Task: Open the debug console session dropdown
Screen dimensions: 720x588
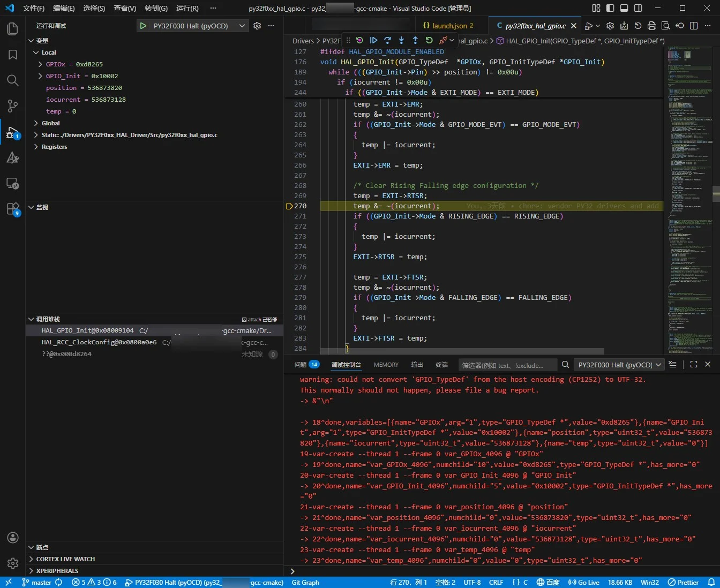Action: click(x=619, y=365)
